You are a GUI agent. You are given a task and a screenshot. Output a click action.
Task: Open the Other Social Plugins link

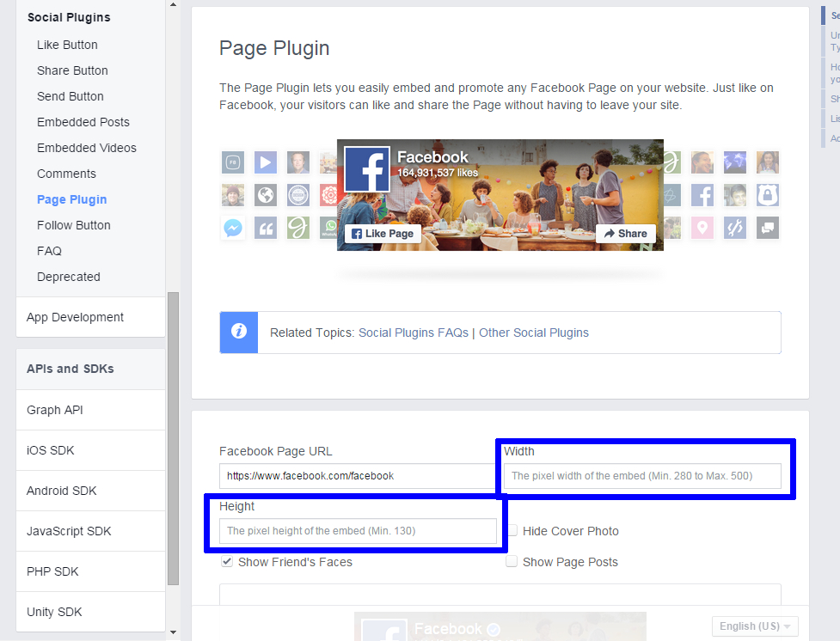pyautogui.click(x=534, y=333)
